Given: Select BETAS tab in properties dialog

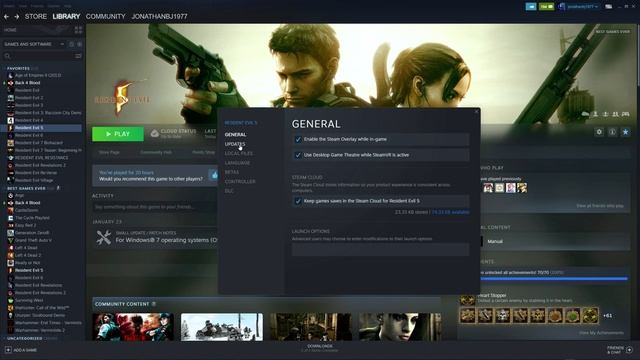Looking at the screenshot, I should (x=232, y=172).
